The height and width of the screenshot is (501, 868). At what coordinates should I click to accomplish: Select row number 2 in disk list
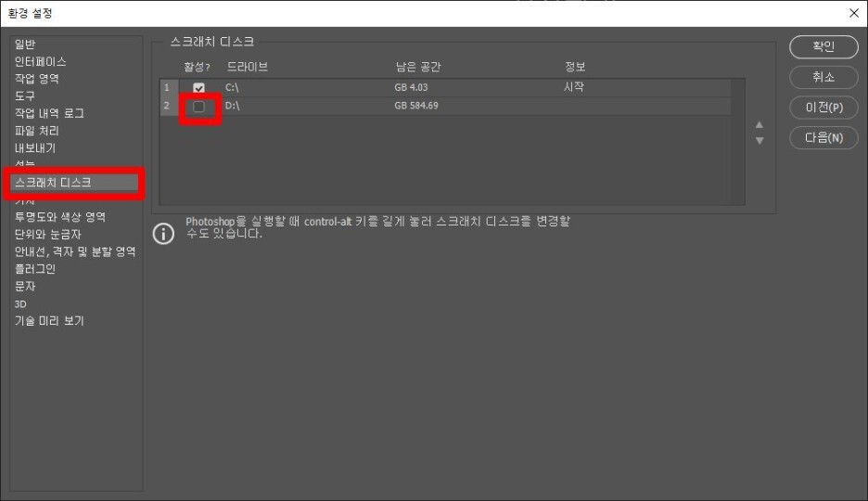(x=168, y=106)
